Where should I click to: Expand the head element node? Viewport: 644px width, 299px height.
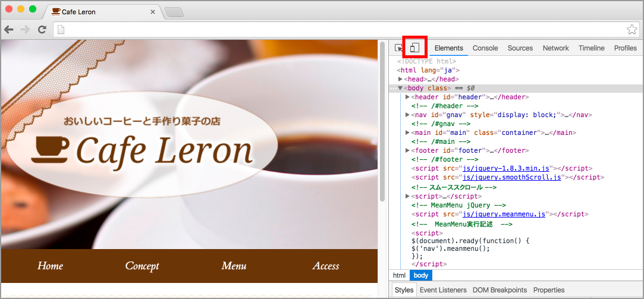400,79
